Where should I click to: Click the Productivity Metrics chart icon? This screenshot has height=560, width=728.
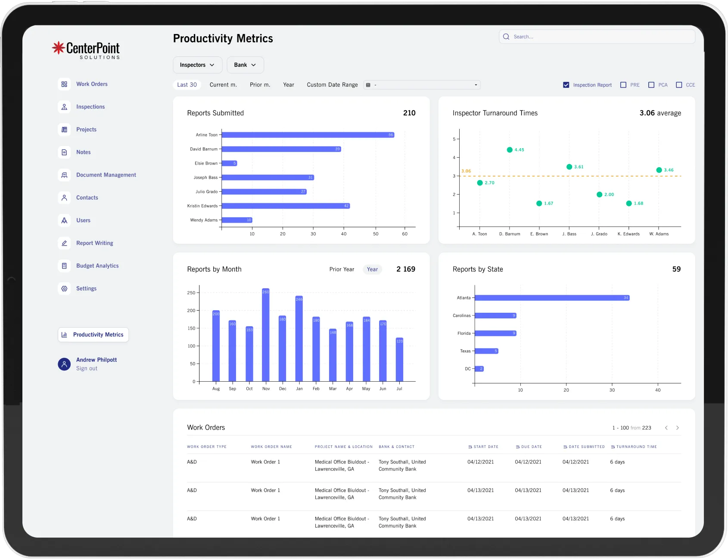(65, 334)
